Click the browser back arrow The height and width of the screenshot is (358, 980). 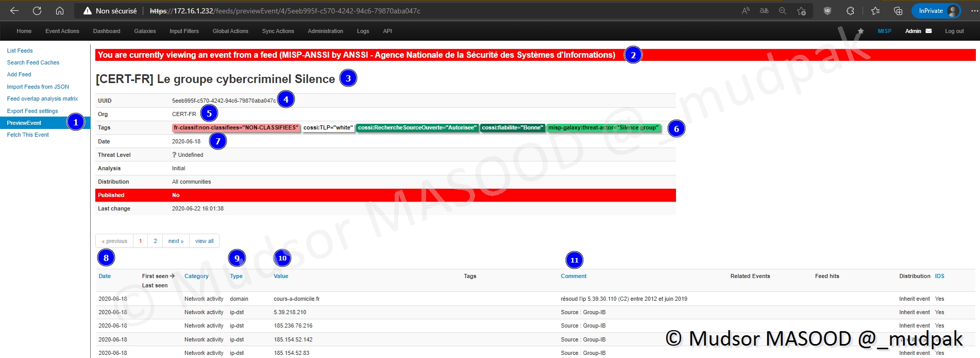coord(14,11)
